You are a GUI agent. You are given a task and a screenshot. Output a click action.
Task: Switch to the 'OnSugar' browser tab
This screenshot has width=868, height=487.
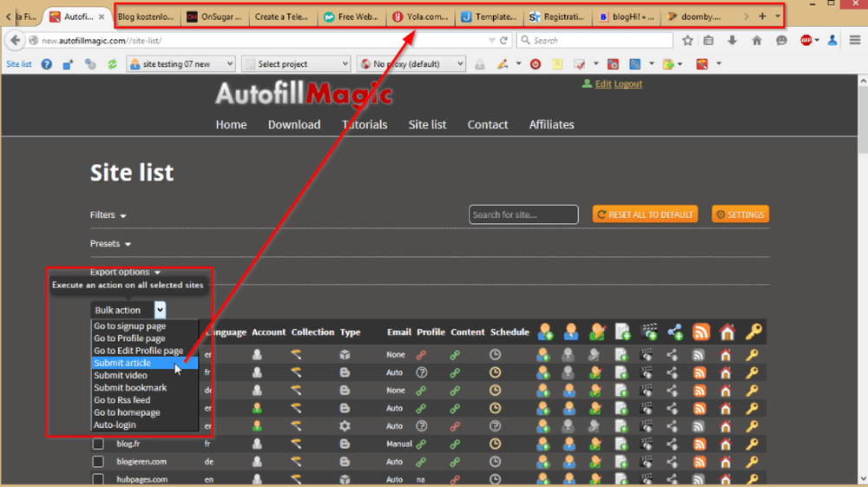pos(214,16)
